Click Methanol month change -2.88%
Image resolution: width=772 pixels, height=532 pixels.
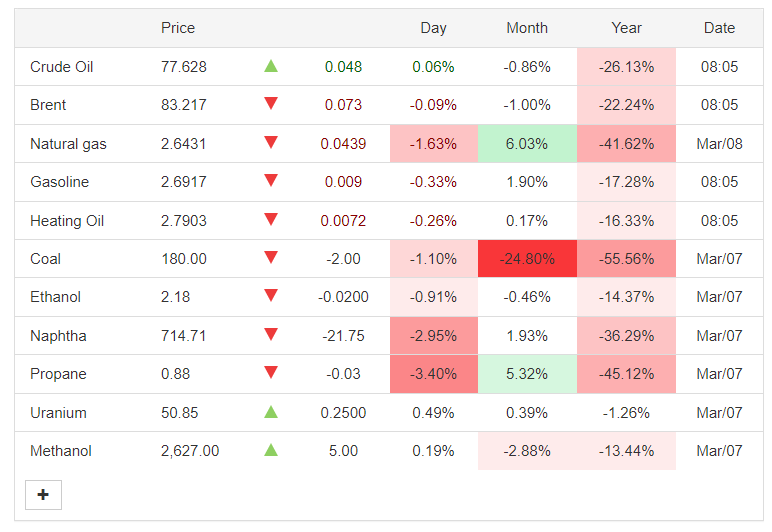pos(527,451)
